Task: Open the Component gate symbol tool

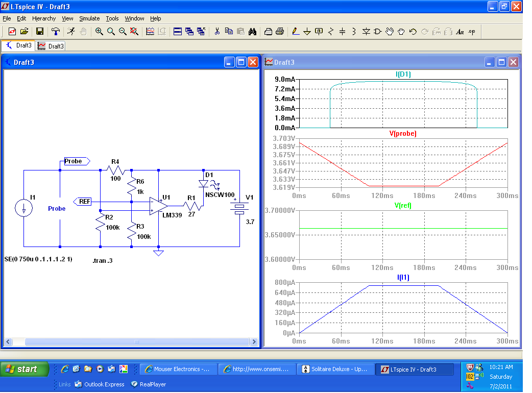Action: coord(378,32)
